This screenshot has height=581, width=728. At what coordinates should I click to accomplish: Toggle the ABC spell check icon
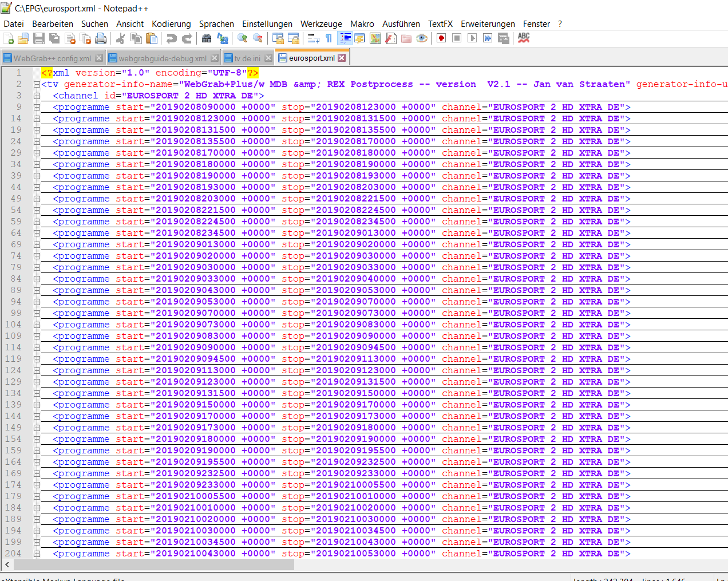[x=523, y=38]
